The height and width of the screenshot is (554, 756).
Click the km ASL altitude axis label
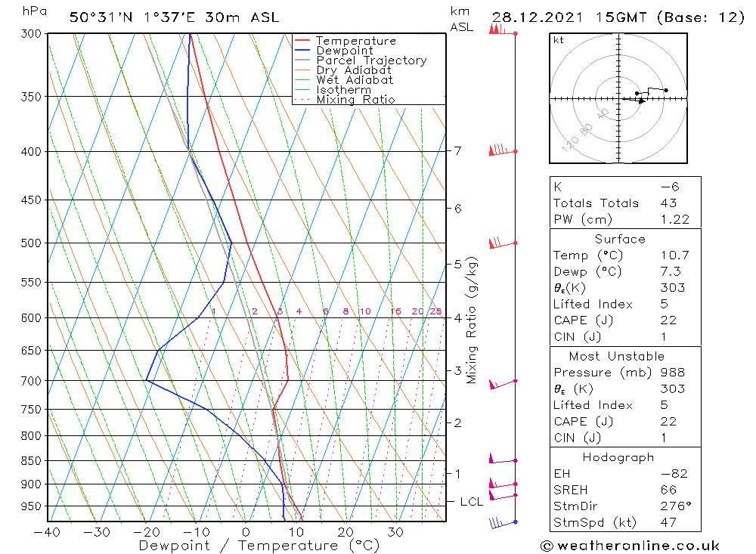(462, 20)
